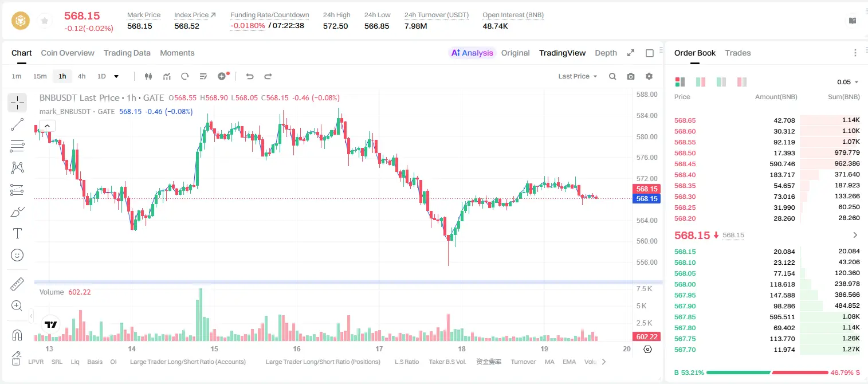Open the emoji sticker tool
This screenshot has height=384, width=868.
click(x=17, y=255)
